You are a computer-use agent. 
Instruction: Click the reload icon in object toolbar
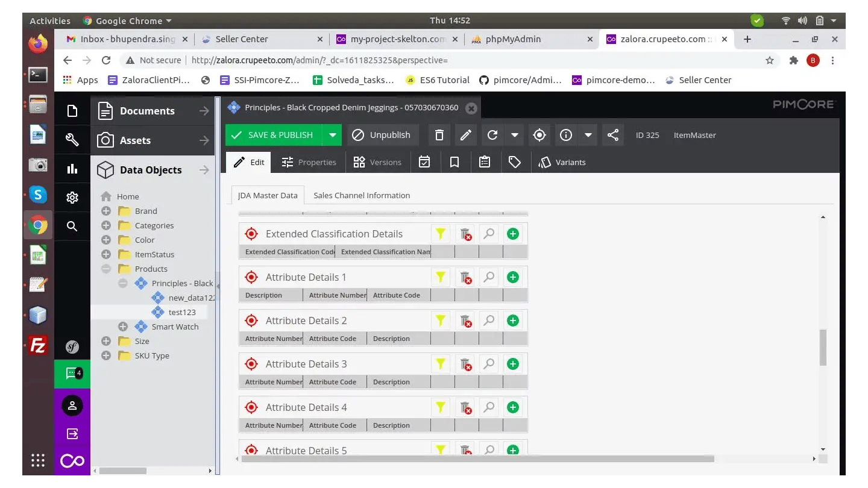[492, 135]
